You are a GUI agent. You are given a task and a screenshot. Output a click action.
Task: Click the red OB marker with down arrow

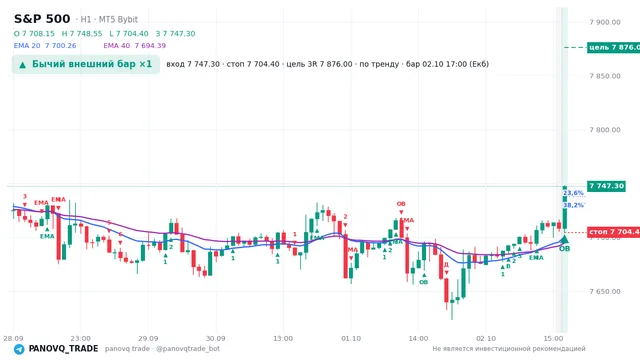(401, 207)
